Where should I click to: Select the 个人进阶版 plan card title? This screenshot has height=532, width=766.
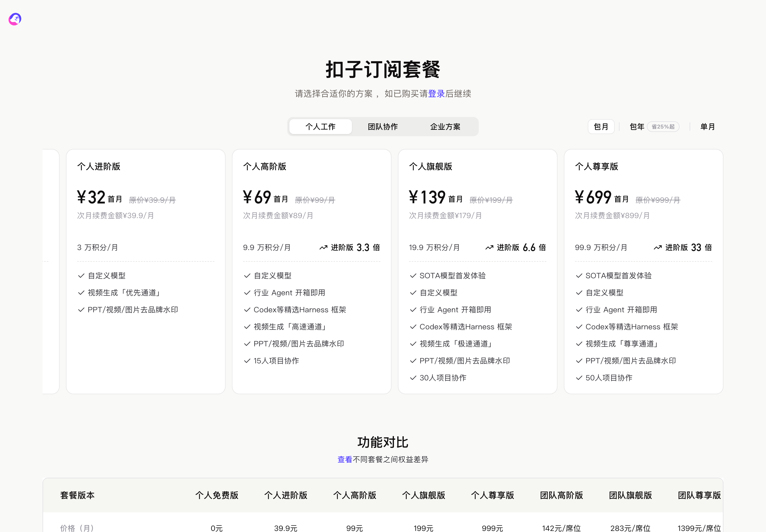(99, 166)
